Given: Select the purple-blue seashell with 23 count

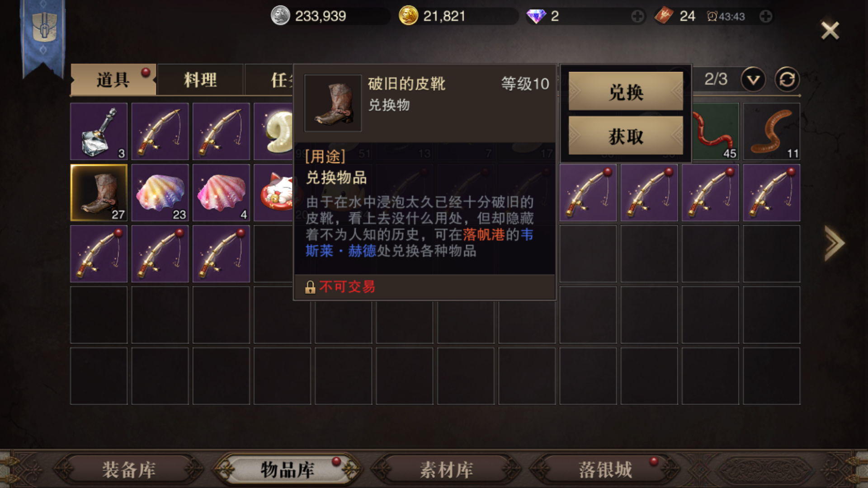Looking at the screenshot, I should [160, 192].
